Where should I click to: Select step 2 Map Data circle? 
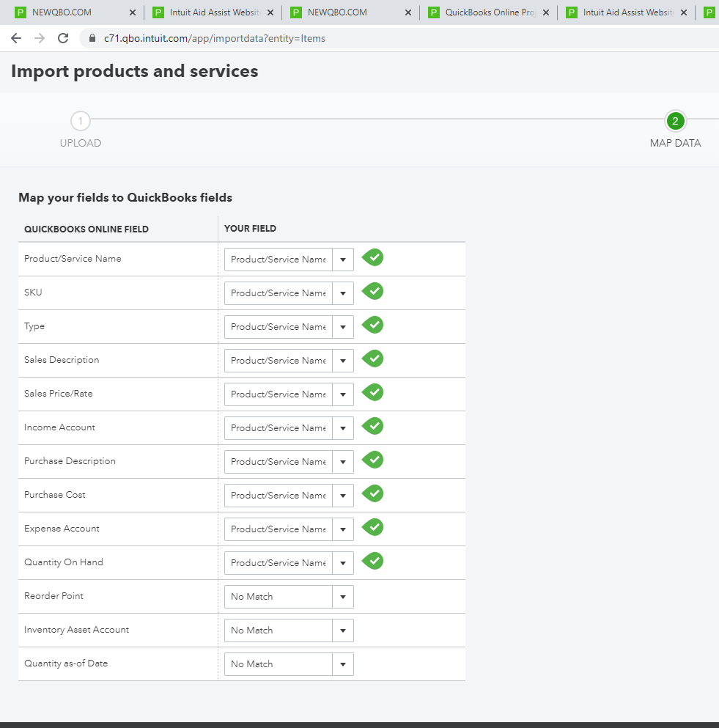[675, 121]
